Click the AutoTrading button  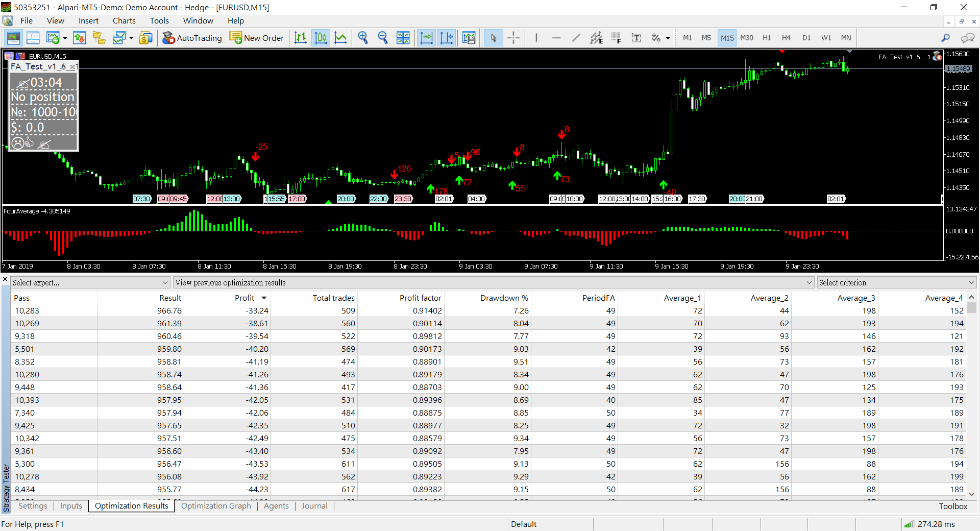[x=192, y=38]
